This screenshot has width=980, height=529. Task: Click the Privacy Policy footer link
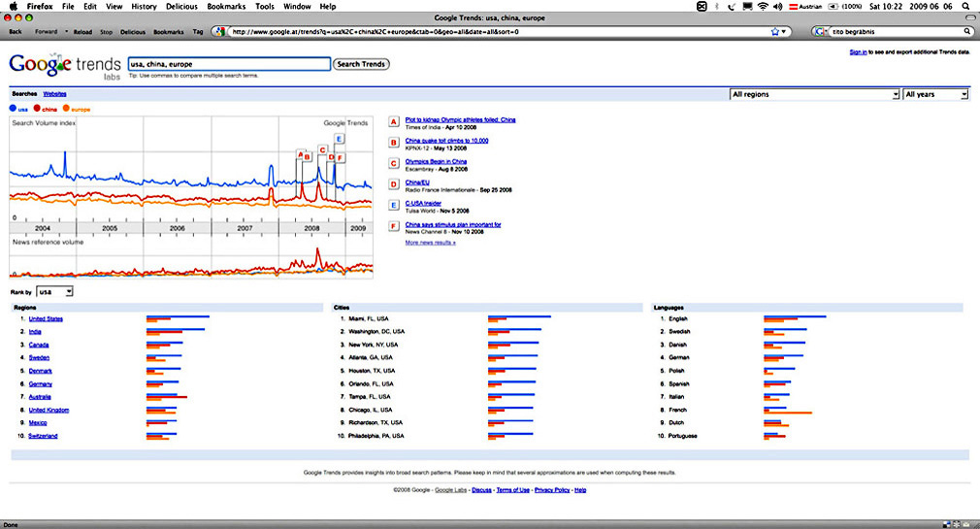[x=552, y=490]
